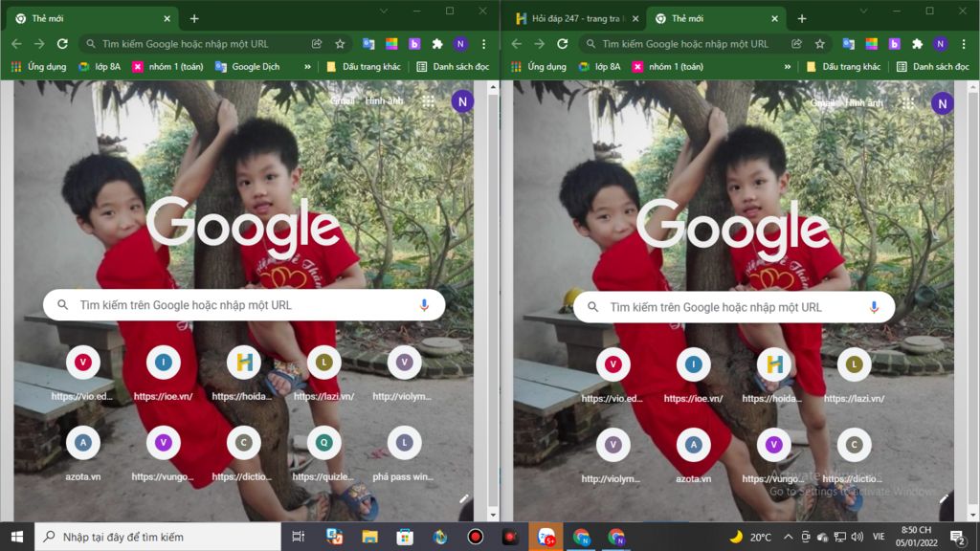Go back in left Chrome window
This screenshot has width=980, height=551.
pos(16,44)
